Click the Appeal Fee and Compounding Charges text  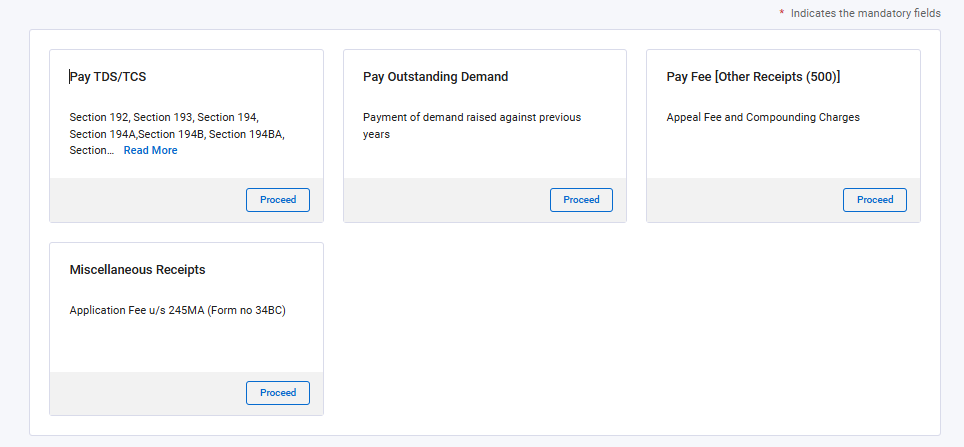[x=763, y=117]
